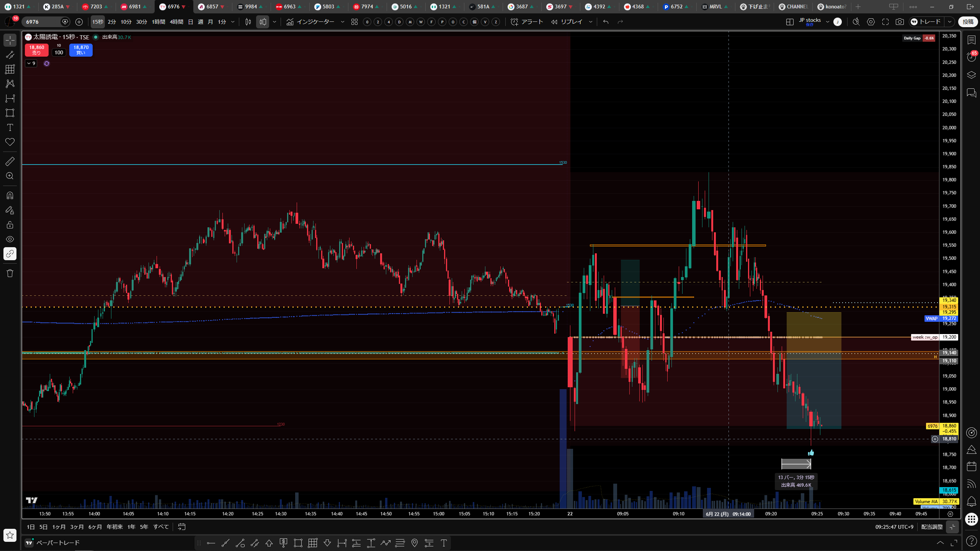Expand the collapsed indicator legend showing 9
Screen dimensions: 980x551
[31, 64]
